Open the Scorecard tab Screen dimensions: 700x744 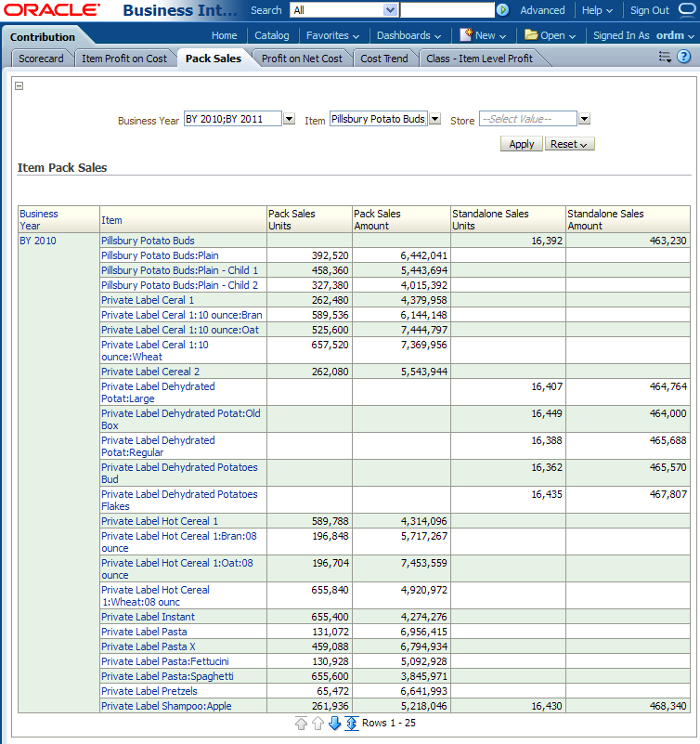click(41, 59)
